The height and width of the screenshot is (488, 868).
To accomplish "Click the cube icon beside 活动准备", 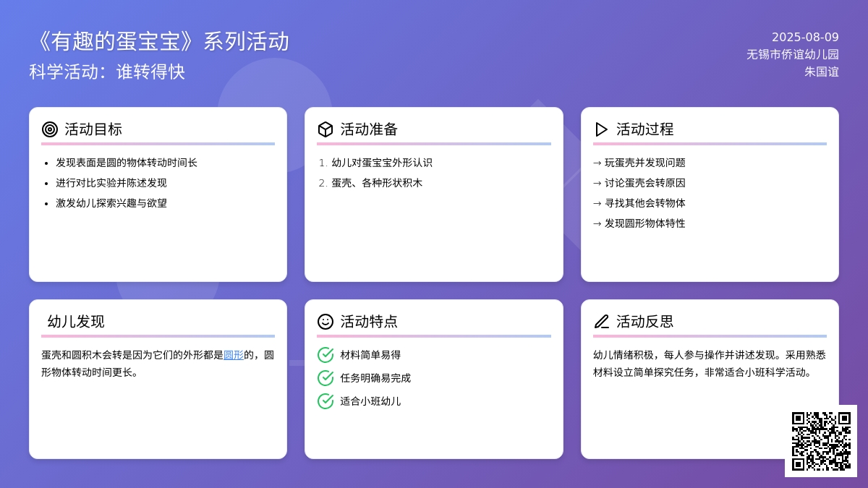I will [325, 129].
